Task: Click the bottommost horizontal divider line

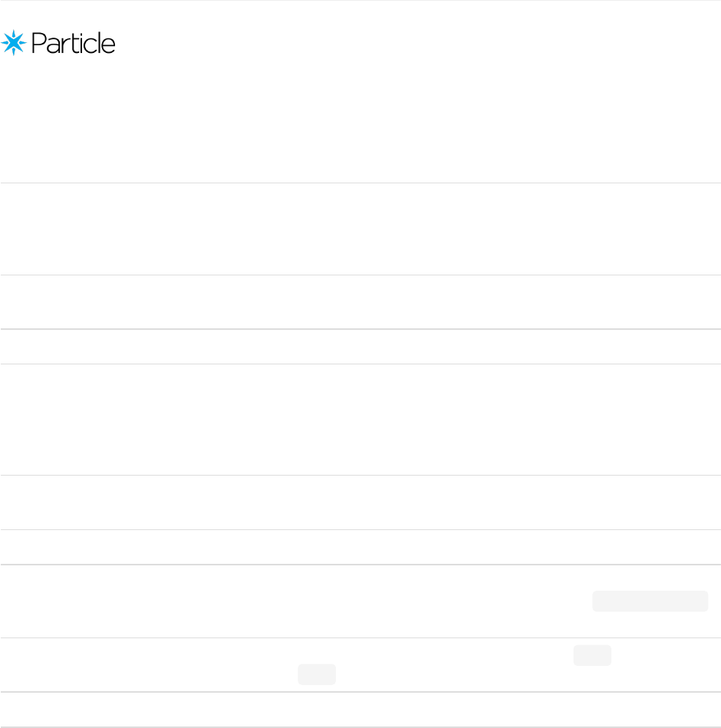Action: pos(360,727)
